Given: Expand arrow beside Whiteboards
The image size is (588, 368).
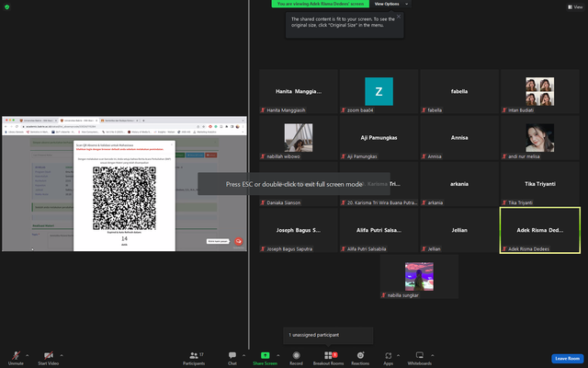Looking at the screenshot, I should coord(433,355).
